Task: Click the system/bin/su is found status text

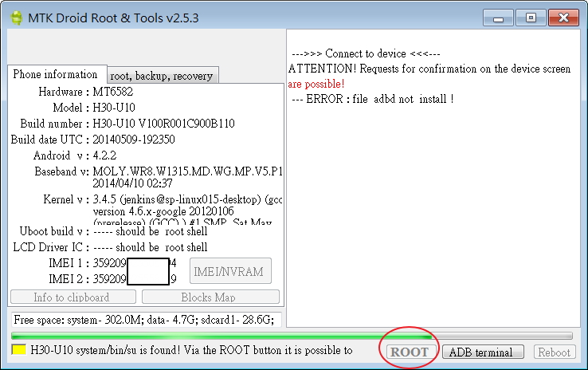Action: click(x=192, y=350)
